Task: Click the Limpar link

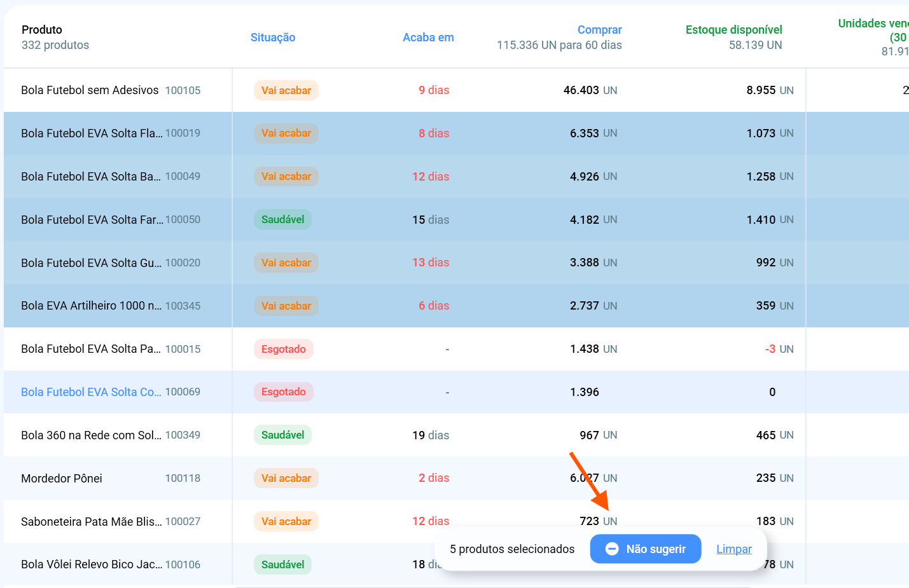Action: (x=733, y=549)
